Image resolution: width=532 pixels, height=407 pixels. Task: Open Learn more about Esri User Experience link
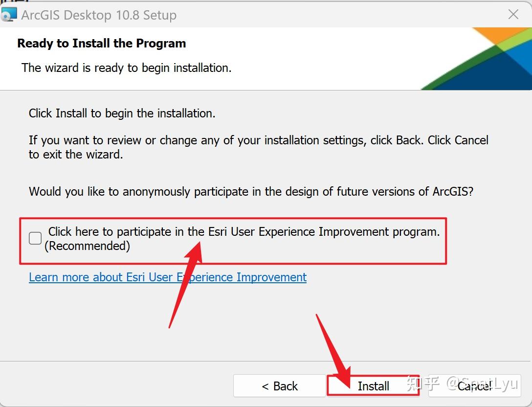[168, 277]
